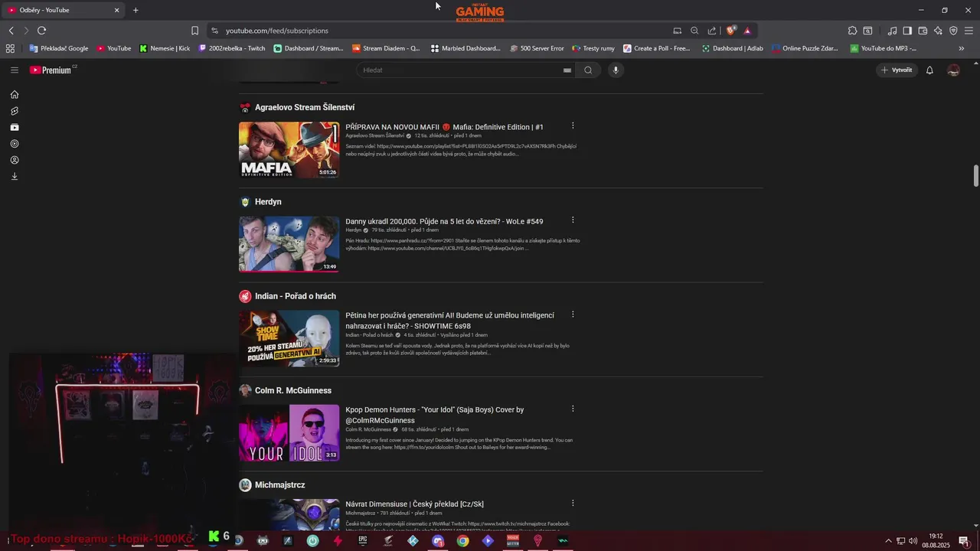
Task: Open the YouTube hamburger guide menu
Action: click(14, 70)
